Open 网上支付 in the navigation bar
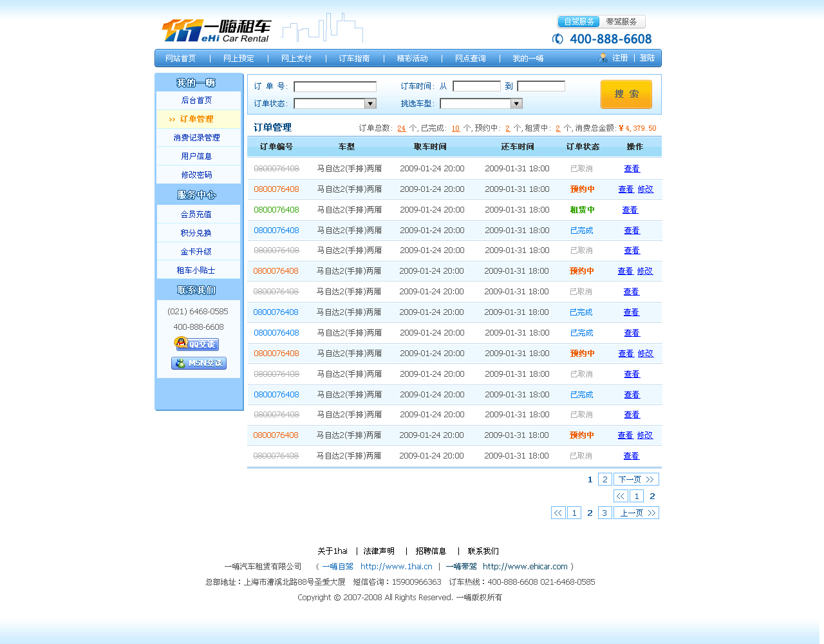The width and height of the screenshot is (824, 644). click(296, 59)
